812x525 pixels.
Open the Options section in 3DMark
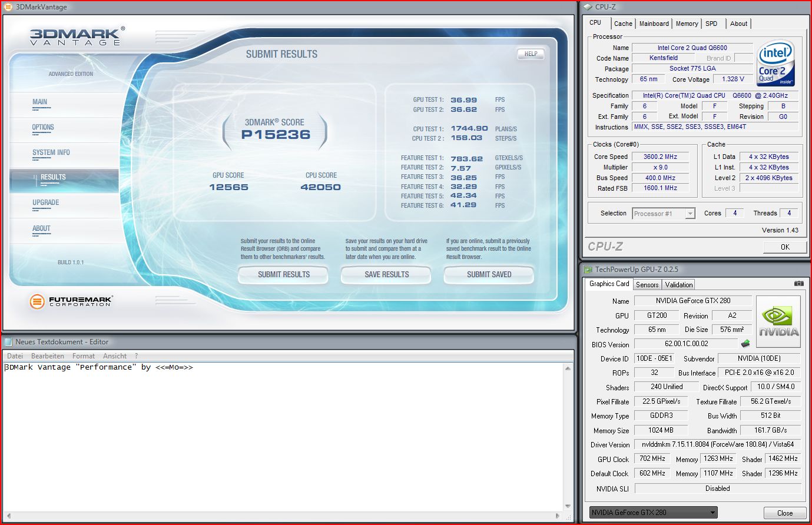pyautogui.click(x=43, y=127)
